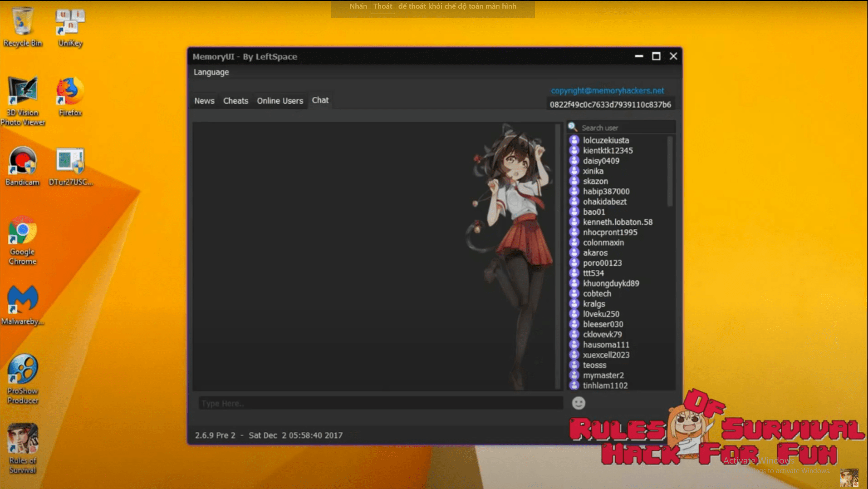Click the version text 2.6.9 Pre 2

pos(215,435)
